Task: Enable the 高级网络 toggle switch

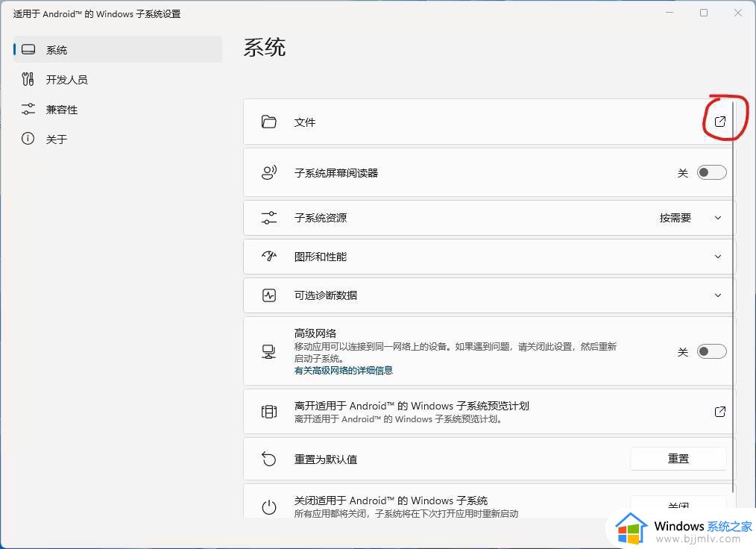Action: [x=712, y=351]
